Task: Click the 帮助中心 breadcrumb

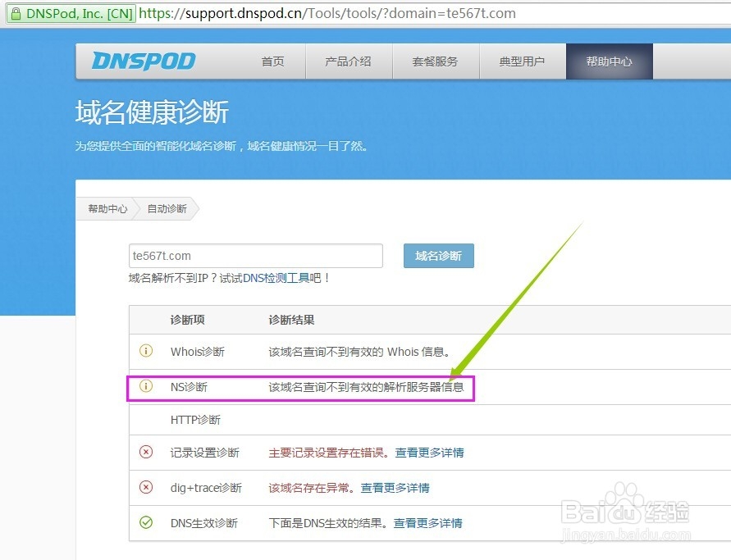Action: point(107,209)
